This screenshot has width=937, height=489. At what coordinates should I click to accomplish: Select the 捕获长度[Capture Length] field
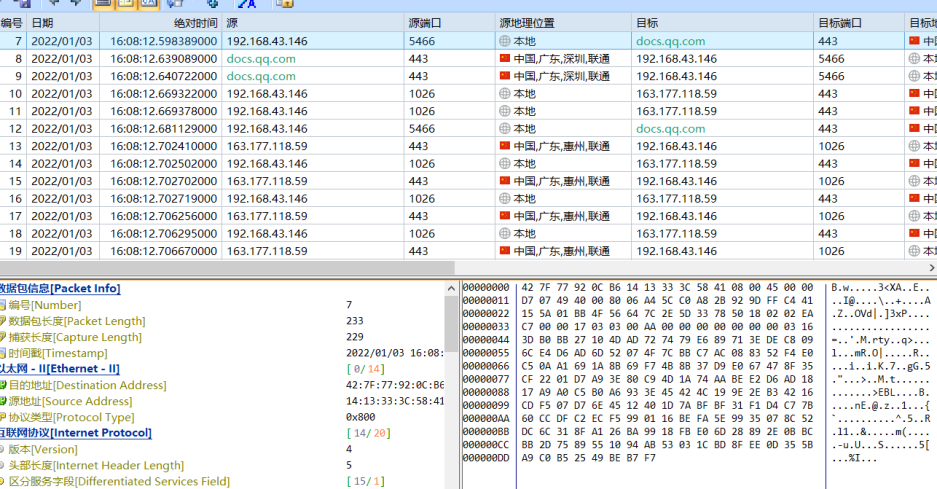point(75,337)
